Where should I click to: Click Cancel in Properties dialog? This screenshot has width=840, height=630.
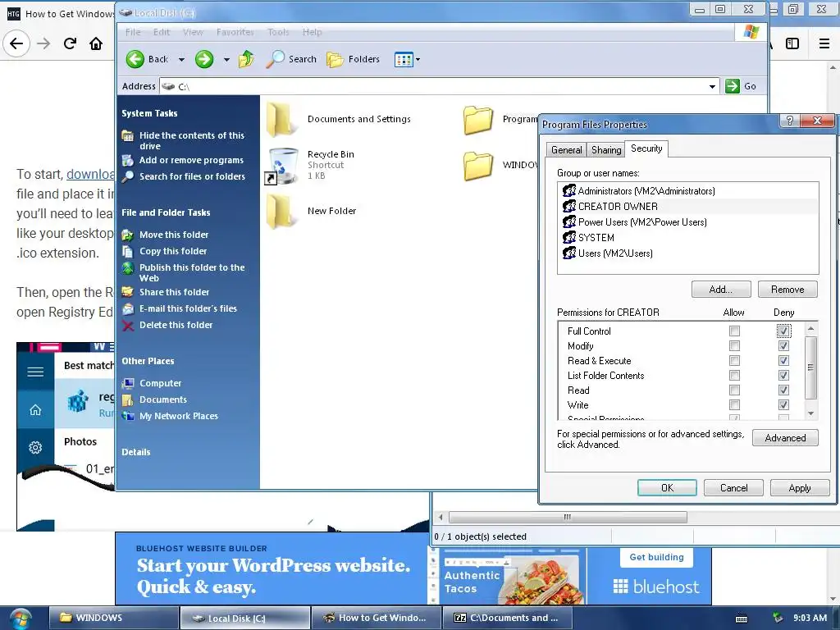click(x=733, y=487)
